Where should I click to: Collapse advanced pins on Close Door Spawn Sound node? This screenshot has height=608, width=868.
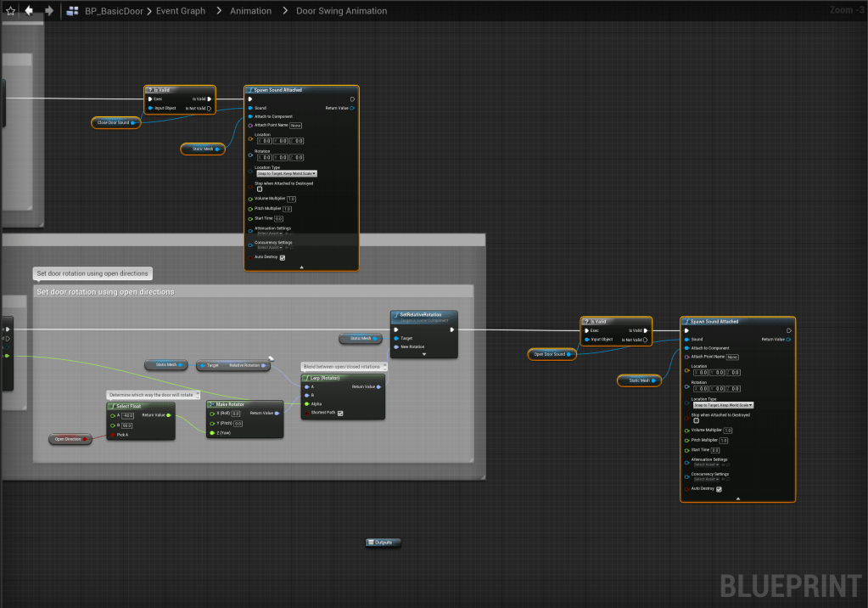[x=301, y=267]
